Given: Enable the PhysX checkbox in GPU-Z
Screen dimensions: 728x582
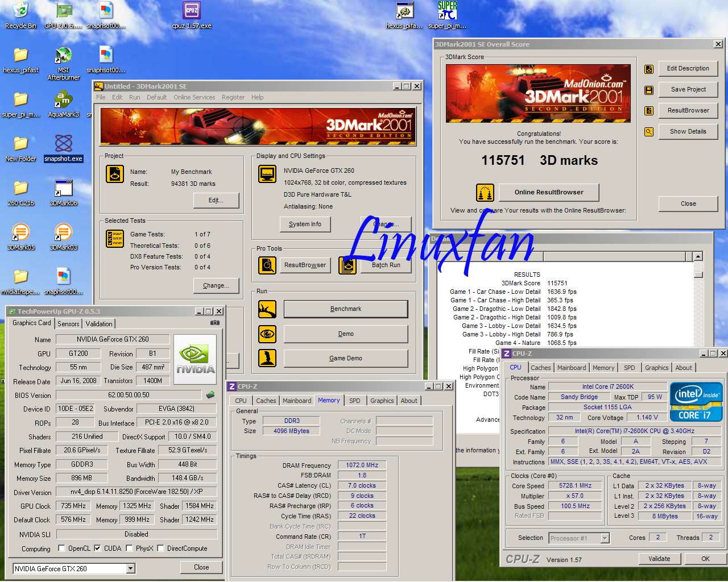Looking at the screenshot, I should pos(129,548).
